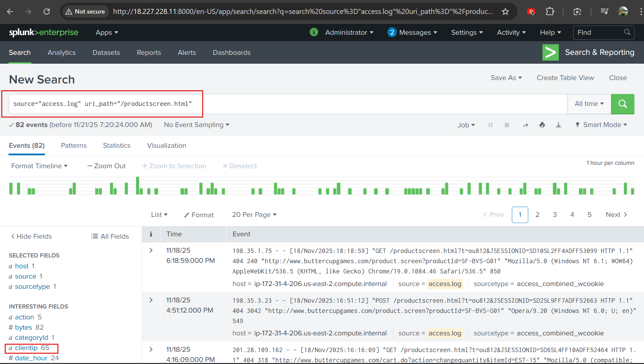This screenshot has width=644, height=364.
Task: Expand the 20 Per Page dropdown
Action: pyautogui.click(x=254, y=215)
